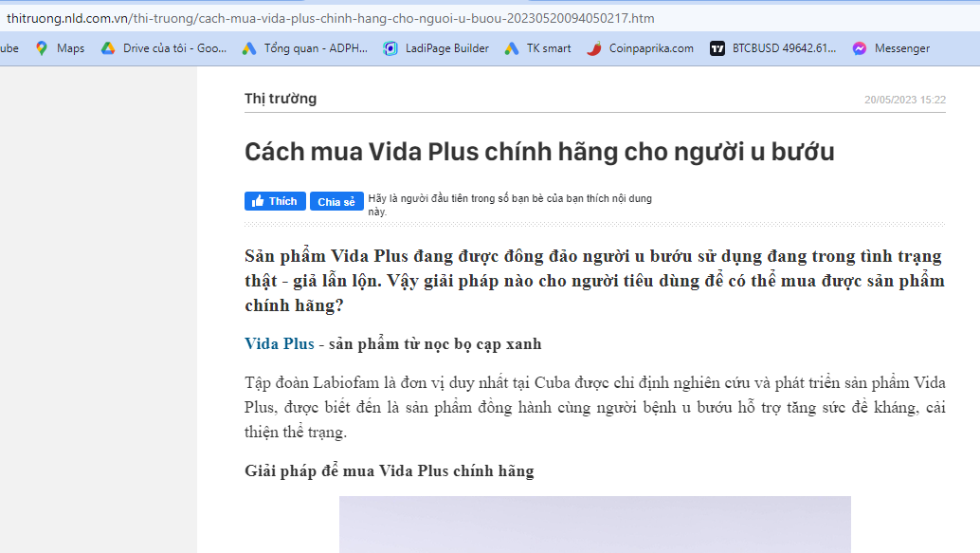Click the LadiPage Builder bookmark icon

(x=390, y=48)
